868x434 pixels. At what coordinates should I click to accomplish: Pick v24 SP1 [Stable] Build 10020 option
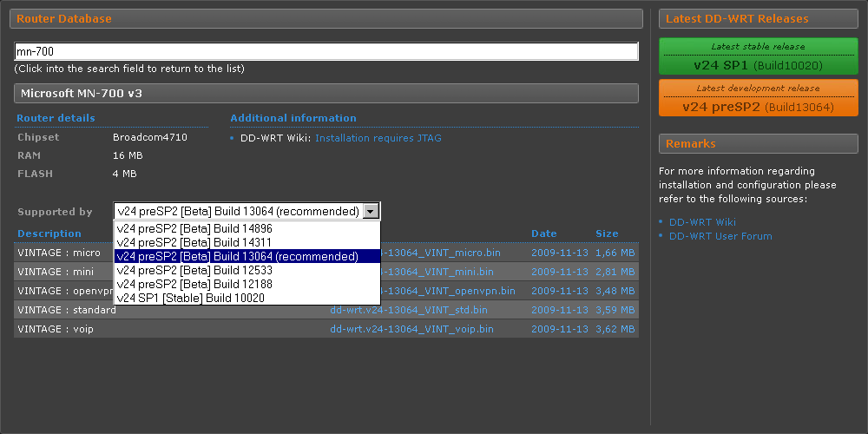coord(247,298)
